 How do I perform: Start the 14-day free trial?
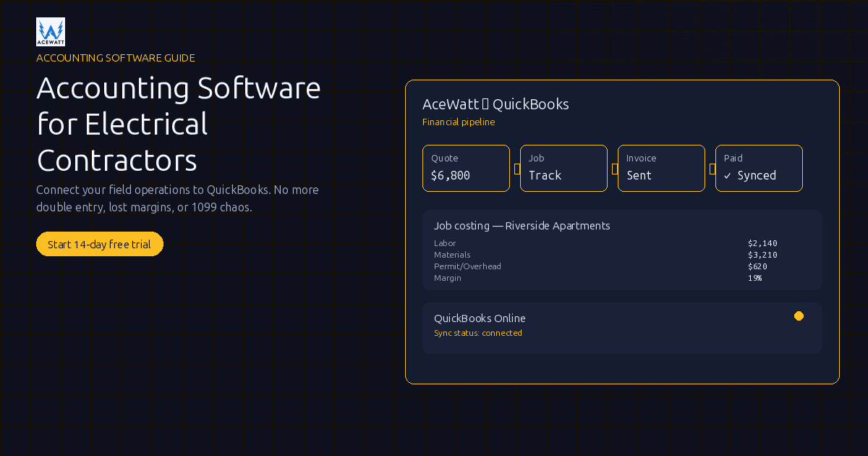click(x=100, y=244)
